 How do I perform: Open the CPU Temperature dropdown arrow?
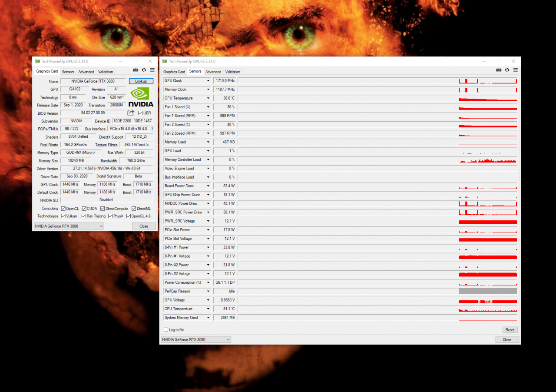tap(208, 309)
